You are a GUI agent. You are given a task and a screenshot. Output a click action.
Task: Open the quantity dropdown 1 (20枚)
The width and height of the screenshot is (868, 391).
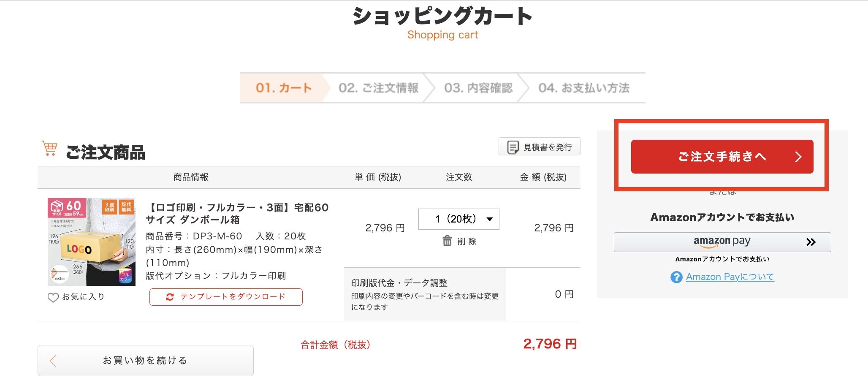click(x=458, y=219)
